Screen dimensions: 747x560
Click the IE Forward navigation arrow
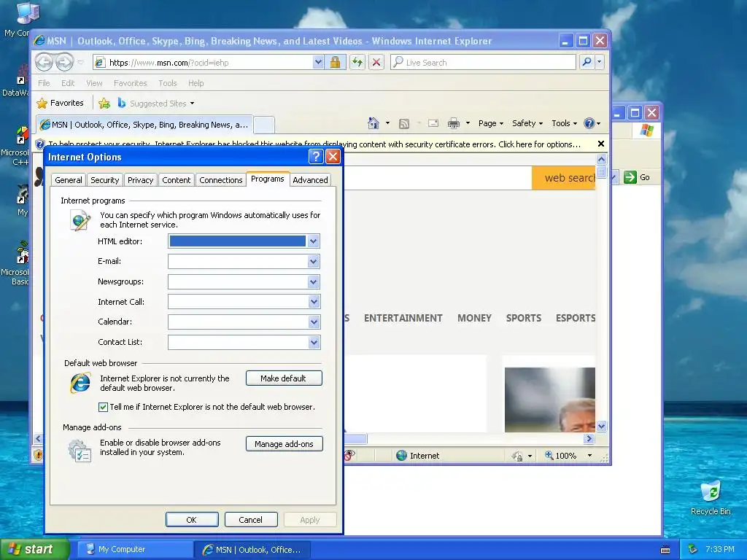coord(64,62)
